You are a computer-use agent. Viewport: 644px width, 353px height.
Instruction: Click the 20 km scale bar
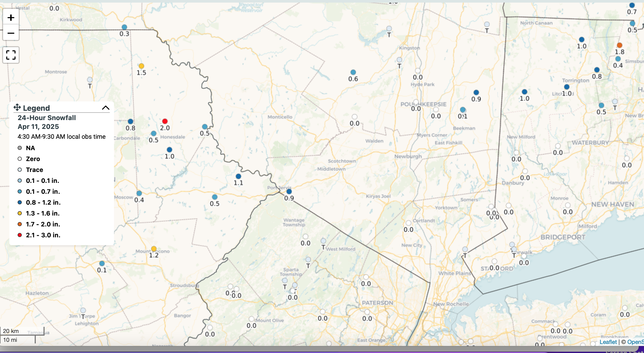(x=22, y=331)
